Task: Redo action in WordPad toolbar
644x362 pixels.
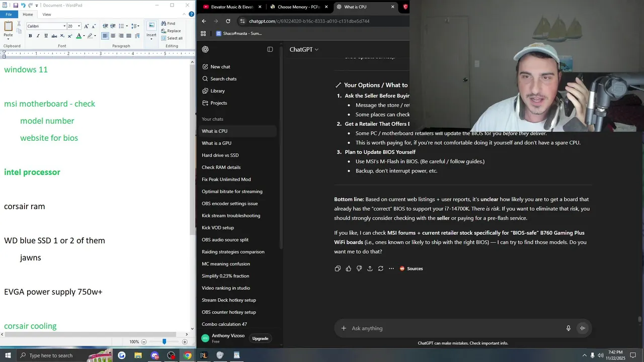Action: (30, 5)
